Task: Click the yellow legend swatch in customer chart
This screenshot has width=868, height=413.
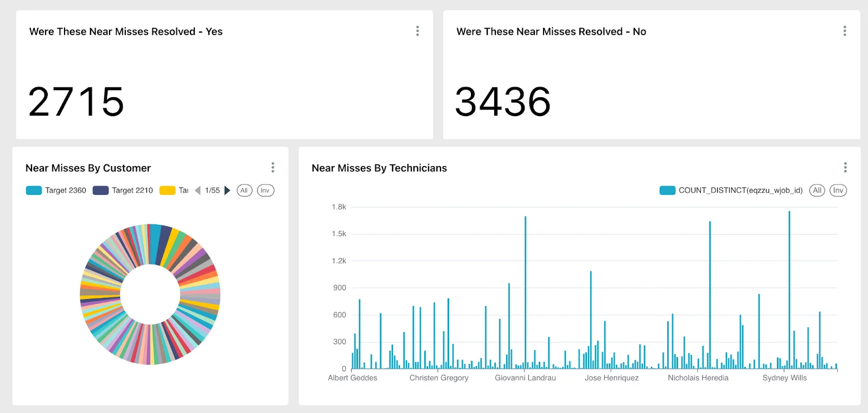Action: tap(167, 190)
